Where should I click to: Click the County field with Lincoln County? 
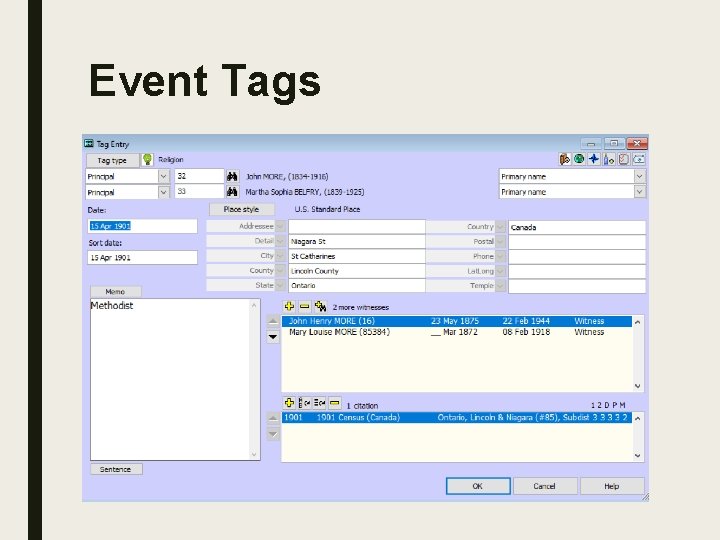click(x=357, y=271)
